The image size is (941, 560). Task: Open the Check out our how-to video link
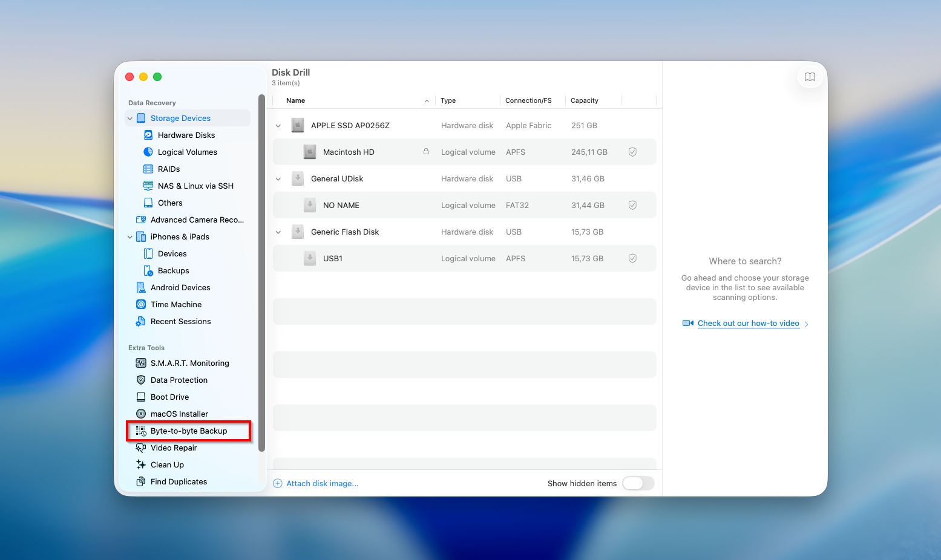pos(749,324)
